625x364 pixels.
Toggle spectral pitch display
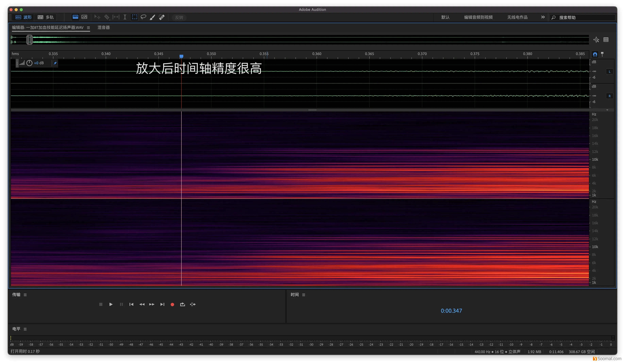point(84,17)
